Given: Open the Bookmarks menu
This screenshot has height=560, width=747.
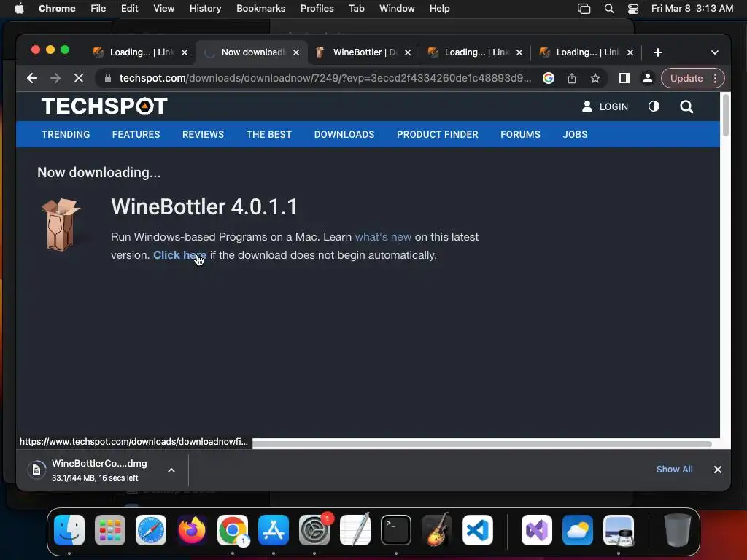Looking at the screenshot, I should [x=260, y=8].
